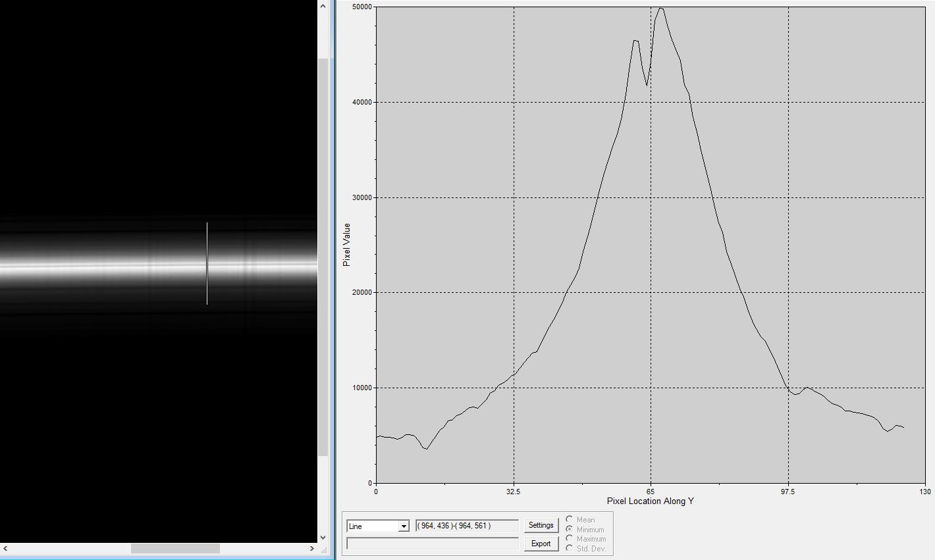
Task: Click the 65 x-axis tick label
Action: click(651, 492)
